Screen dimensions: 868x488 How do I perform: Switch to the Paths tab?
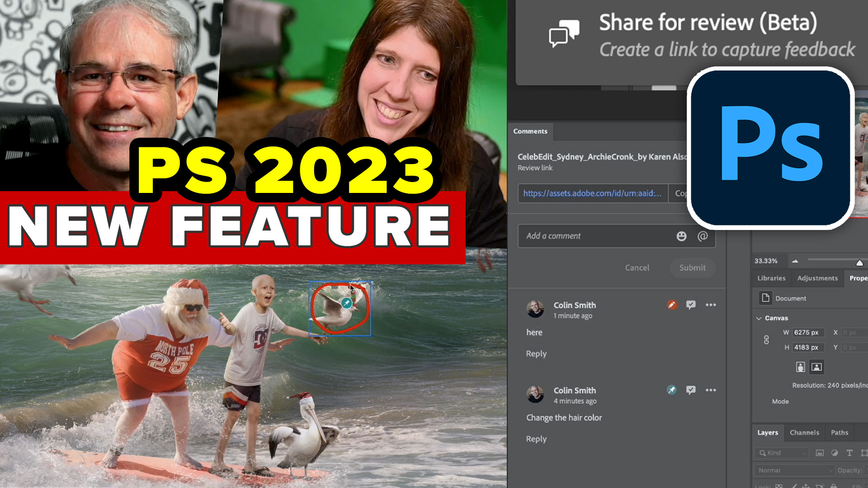840,432
